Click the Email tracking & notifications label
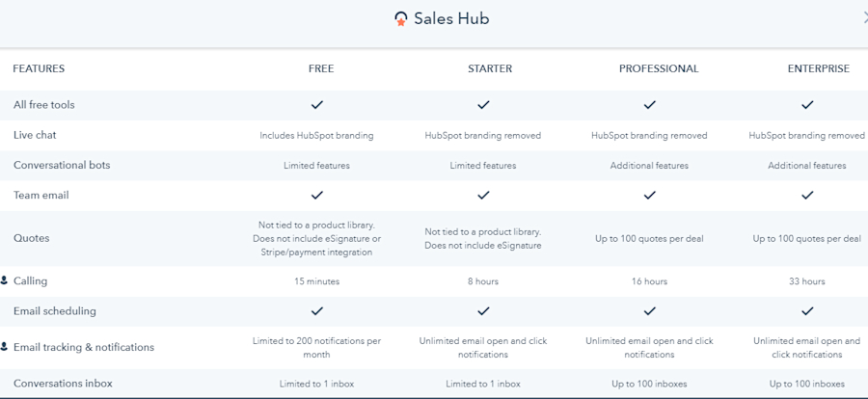This screenshot has width=868, height=399. (84, 348)
